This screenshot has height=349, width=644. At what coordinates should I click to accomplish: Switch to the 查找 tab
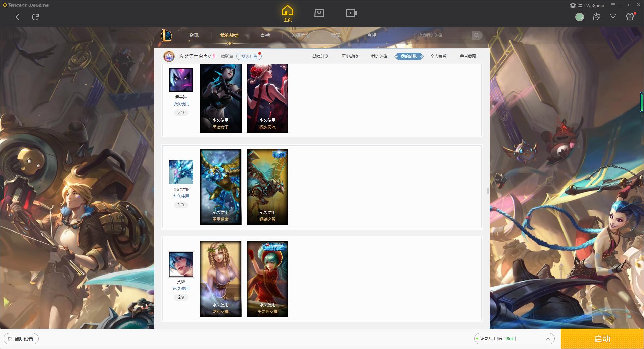[372, 35]
